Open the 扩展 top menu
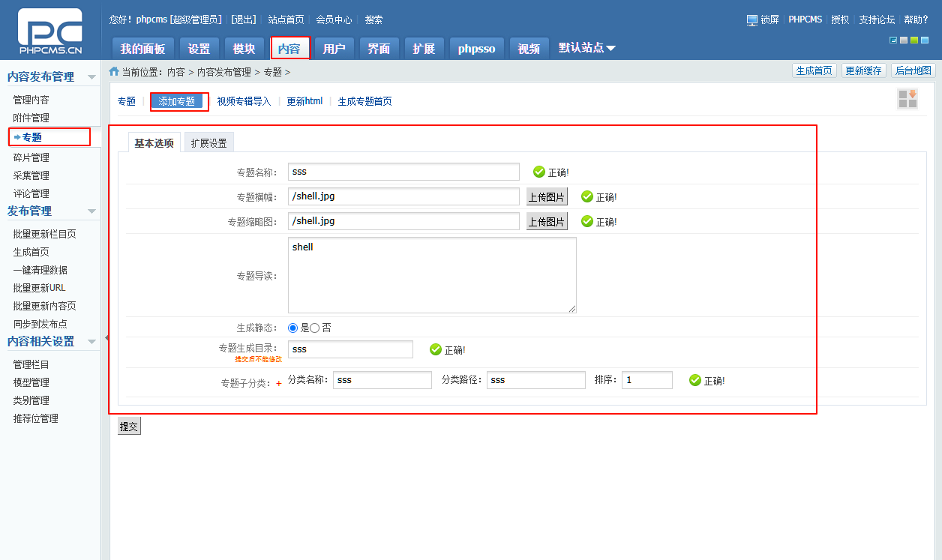The width and height of the screenshot is (942, 560). tap(424, 49)
